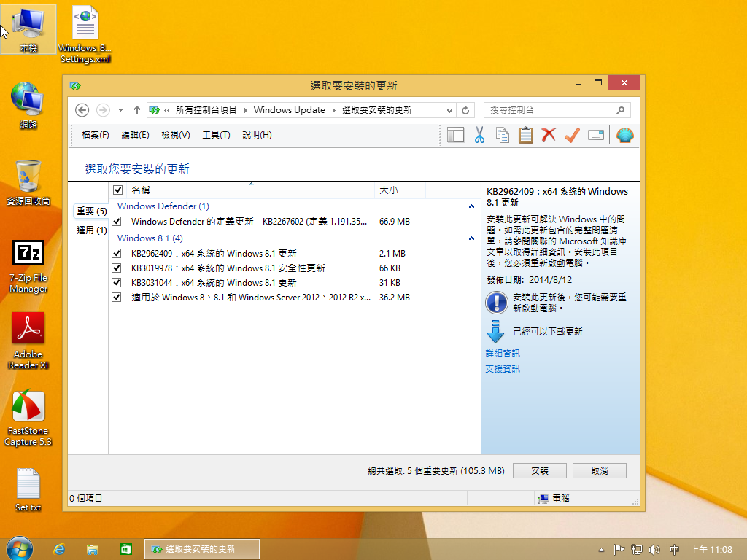Sort by the 名稱 column header

click(251, 190)
